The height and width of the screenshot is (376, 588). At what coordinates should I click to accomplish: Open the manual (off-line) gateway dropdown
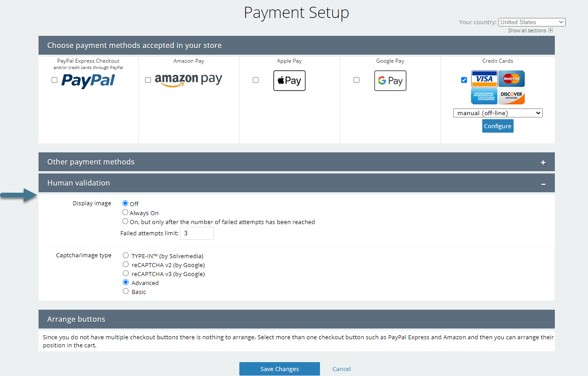click(x=497, y=113)
